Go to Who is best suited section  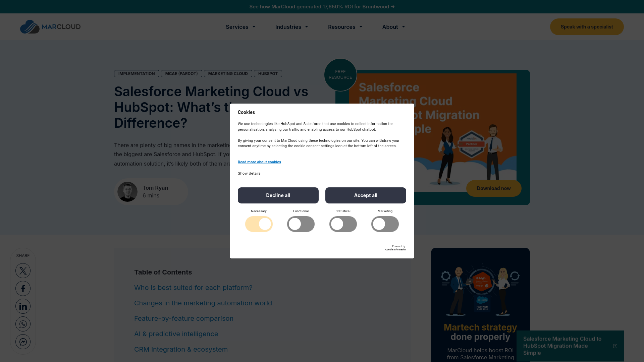[x=193, y=288]
